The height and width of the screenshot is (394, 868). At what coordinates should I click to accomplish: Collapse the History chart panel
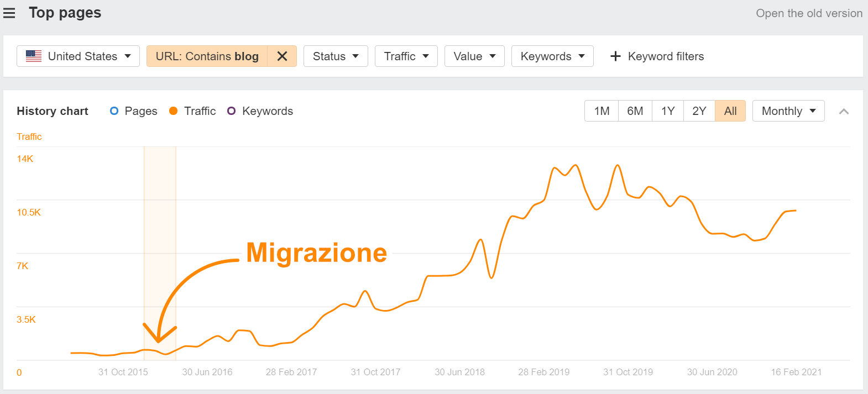click(844, 112)
